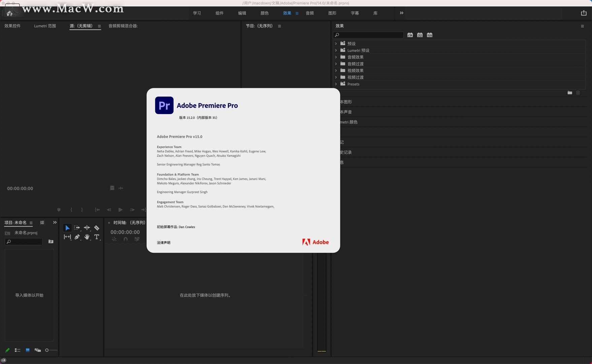Select the Selection arrow tool
Screen dimensions: 592x364
pos(67,228)
